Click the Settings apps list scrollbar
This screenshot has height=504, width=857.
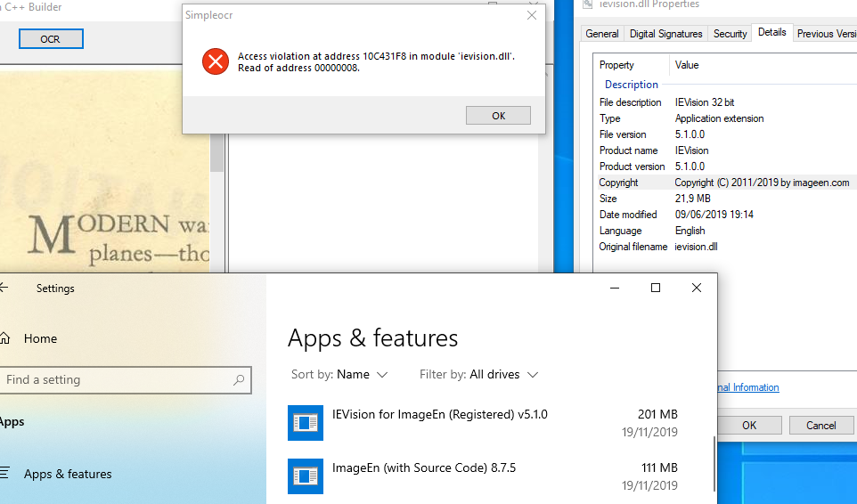(714, 464)
